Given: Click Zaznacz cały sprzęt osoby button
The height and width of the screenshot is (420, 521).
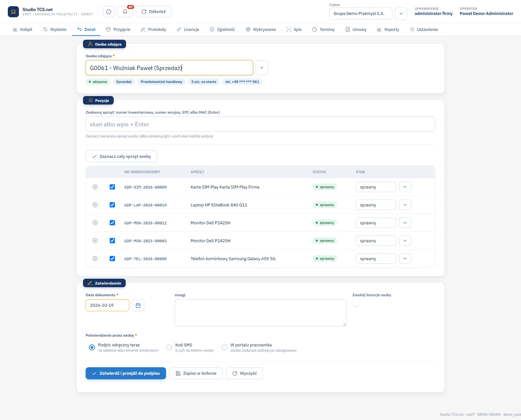Looking at the screenshot, I should point(121,157).
